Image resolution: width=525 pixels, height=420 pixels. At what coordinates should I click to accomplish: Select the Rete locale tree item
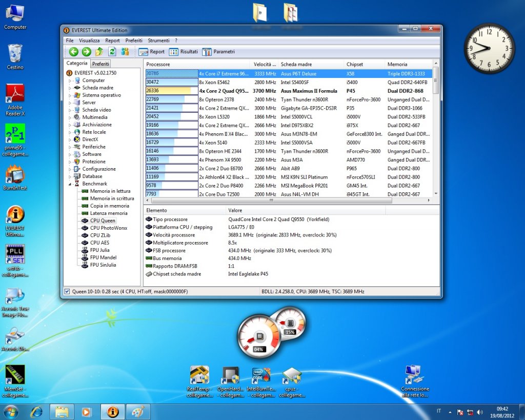[x=94, y=132]
